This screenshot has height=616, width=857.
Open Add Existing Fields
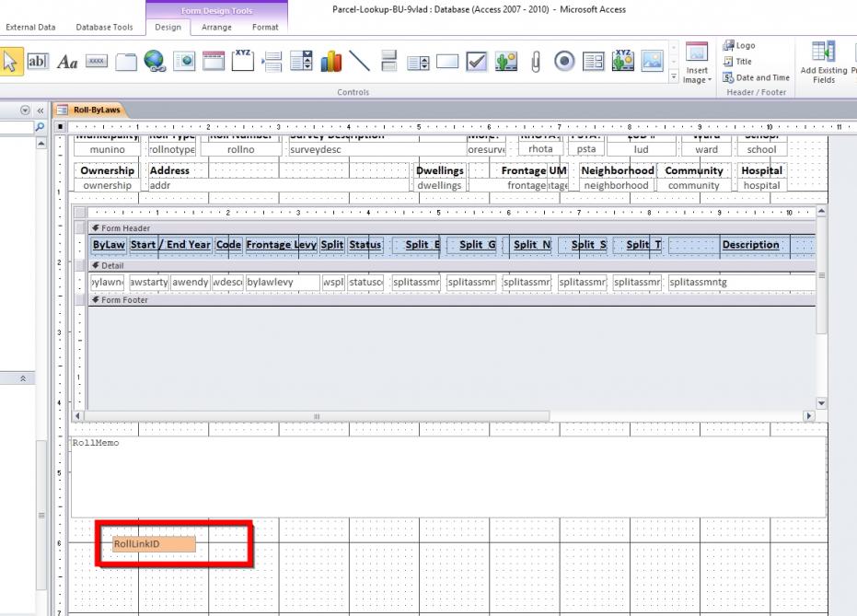coord(824,63)
